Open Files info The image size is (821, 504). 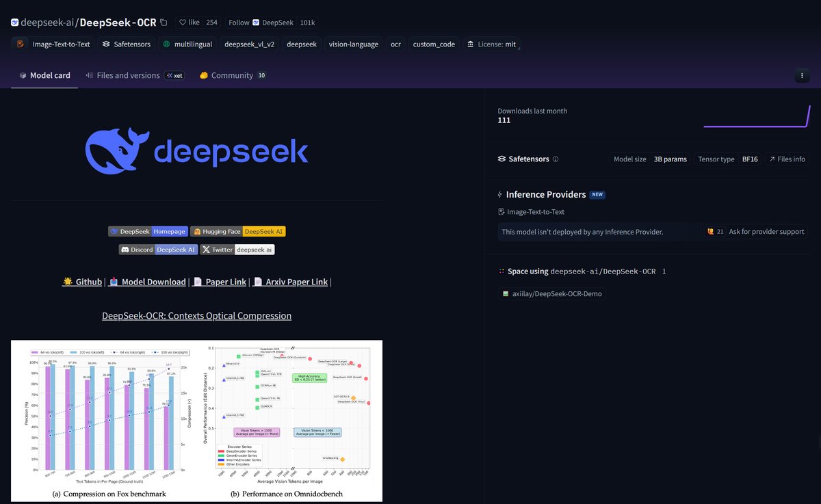(787, 159)
